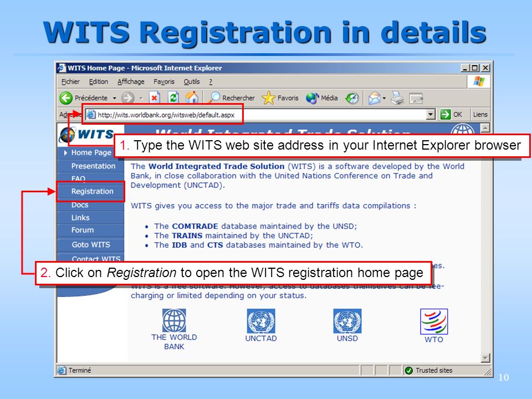Click scrollbar up arrow of web page
This screenshot has height=399, width=532.
coord(485,128)
